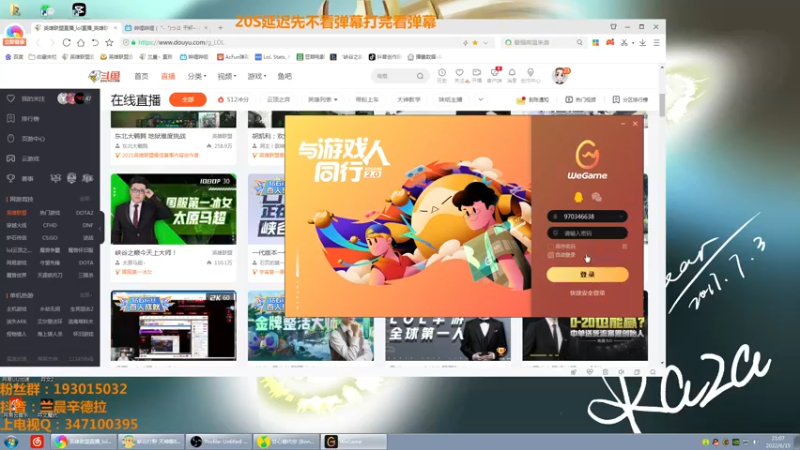Select CS:GO in sidebar game list
The height and width of the screenshot is (450, 800).
tap(49, 238)
